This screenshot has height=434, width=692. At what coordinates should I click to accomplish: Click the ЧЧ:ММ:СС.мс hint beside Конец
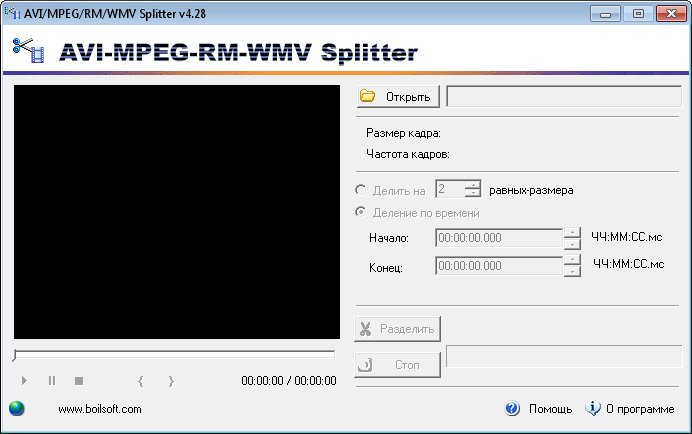(x=629, y=264)
